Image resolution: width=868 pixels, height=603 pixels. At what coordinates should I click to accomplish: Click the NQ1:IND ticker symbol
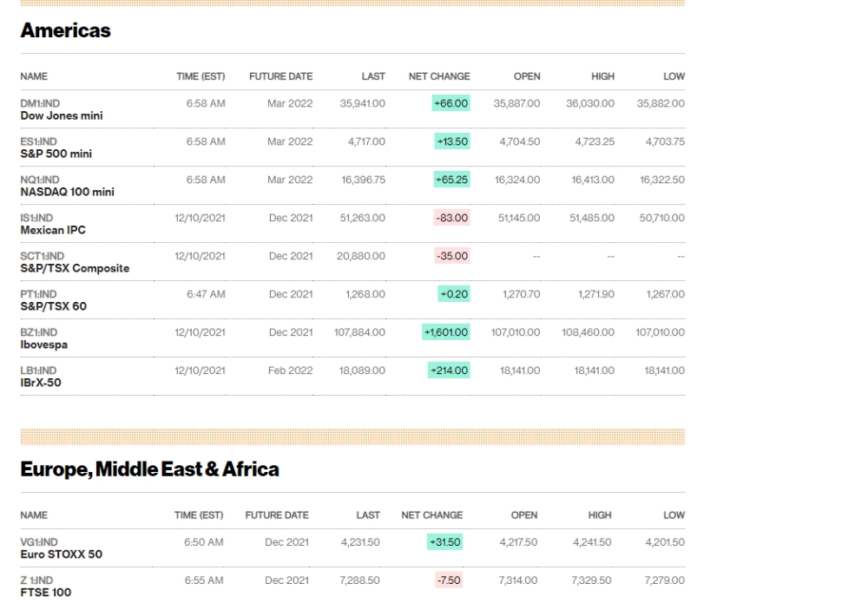pos(40,180)
